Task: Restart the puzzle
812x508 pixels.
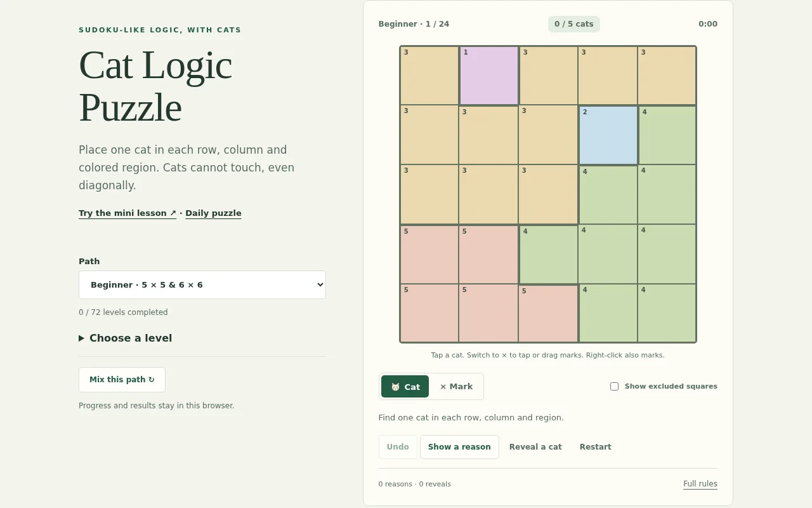Action: 595,447
